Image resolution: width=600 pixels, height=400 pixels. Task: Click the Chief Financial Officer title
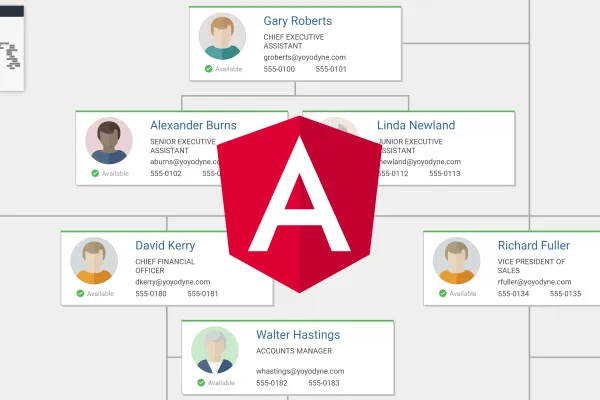(x=165, y=266)
